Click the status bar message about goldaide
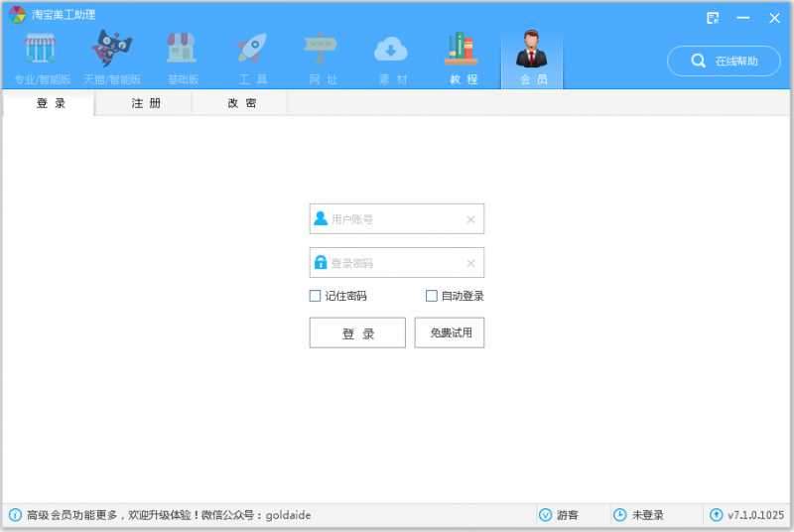The width and height of the screenshot is (794, 532). tap(169, 515)
